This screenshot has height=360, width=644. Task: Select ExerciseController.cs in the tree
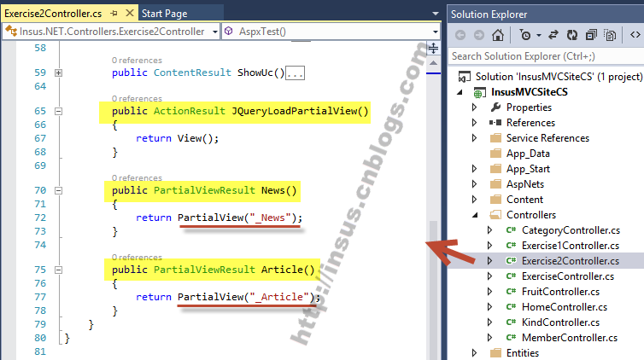568,276
